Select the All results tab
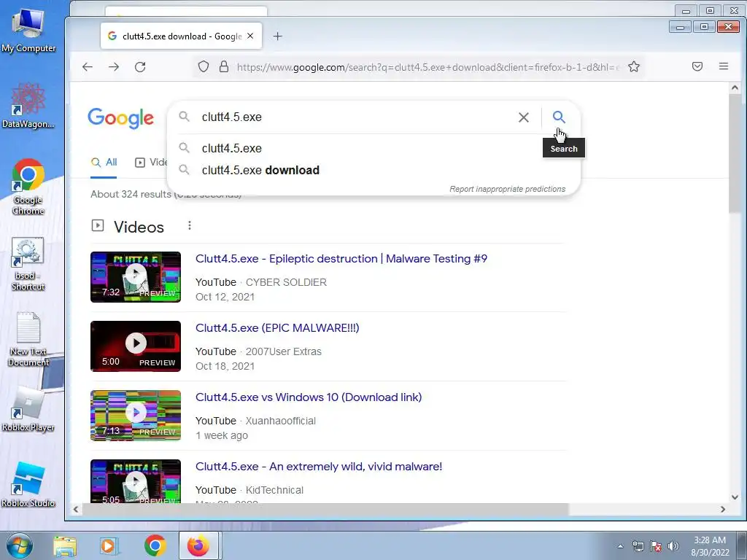The width and height of the screenshot is (747, 560). coord(104,163)
